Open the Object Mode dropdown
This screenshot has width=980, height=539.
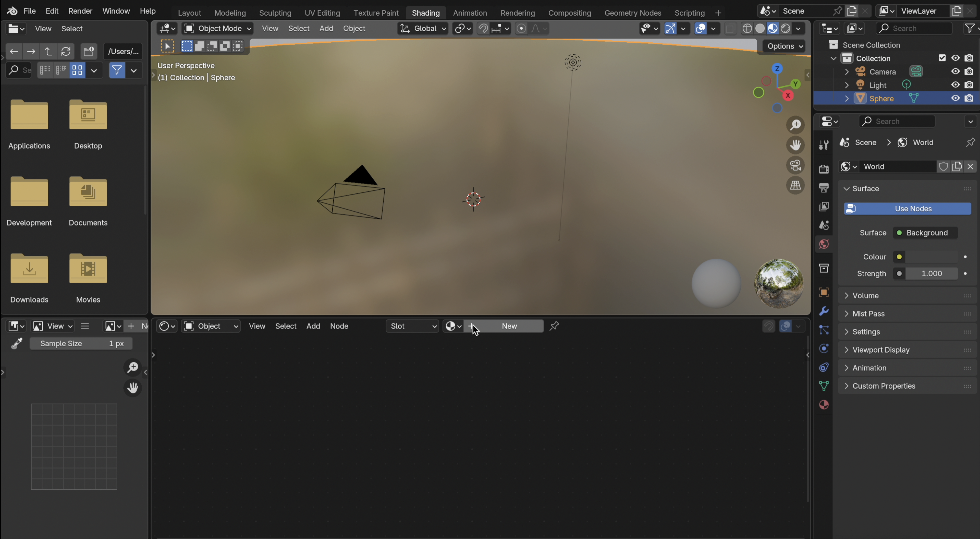click(218, 29)
